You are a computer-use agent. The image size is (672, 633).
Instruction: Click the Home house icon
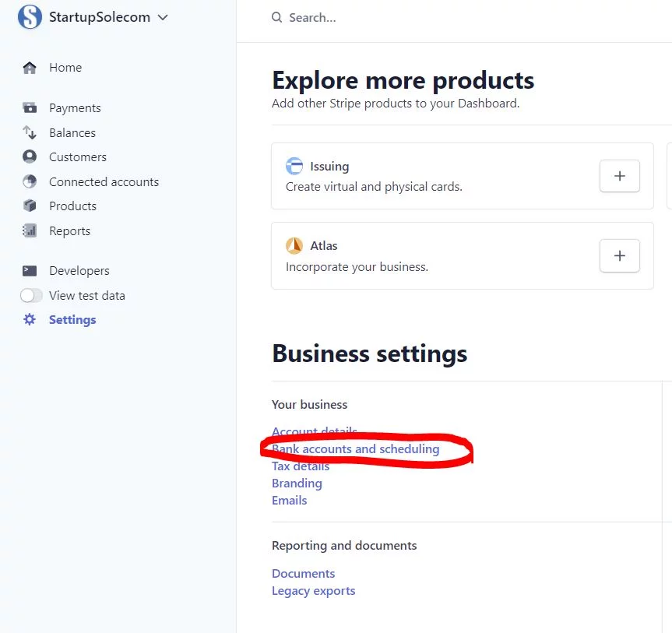coord(30,68)
